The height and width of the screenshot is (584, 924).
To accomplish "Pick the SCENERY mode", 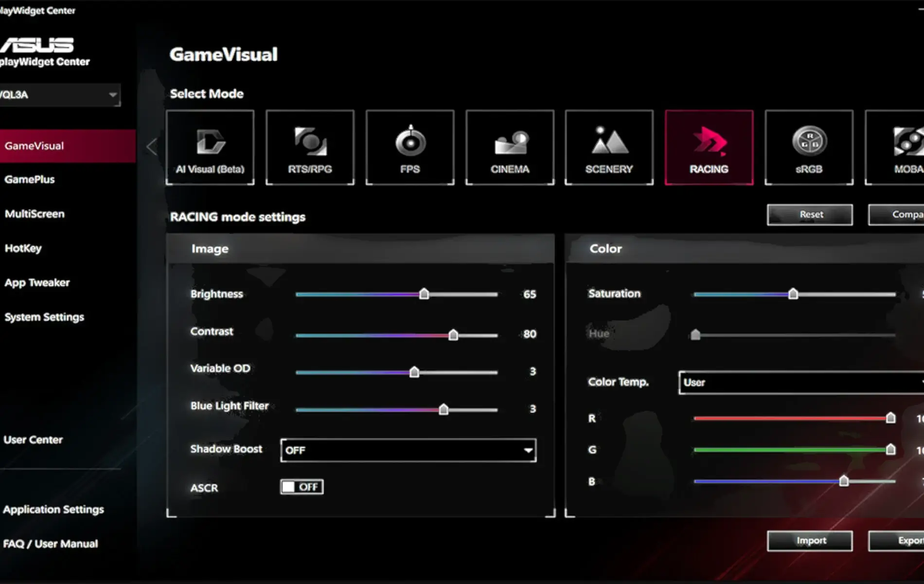I will [x=609, y=147].
